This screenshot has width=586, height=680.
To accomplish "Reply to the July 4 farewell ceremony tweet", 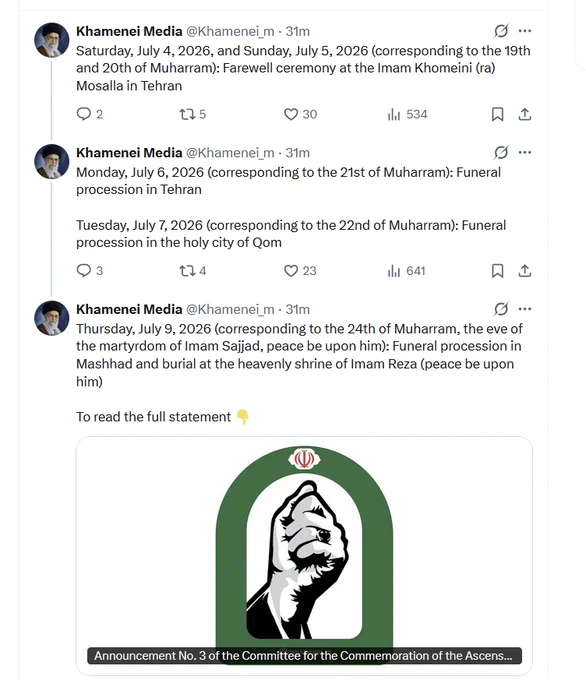I will coord(83,114).
